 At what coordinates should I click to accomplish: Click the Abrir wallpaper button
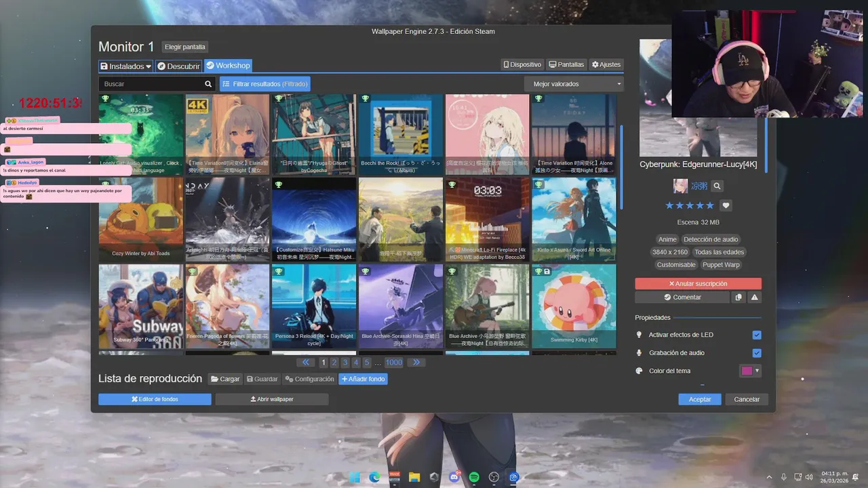[272, 399]
